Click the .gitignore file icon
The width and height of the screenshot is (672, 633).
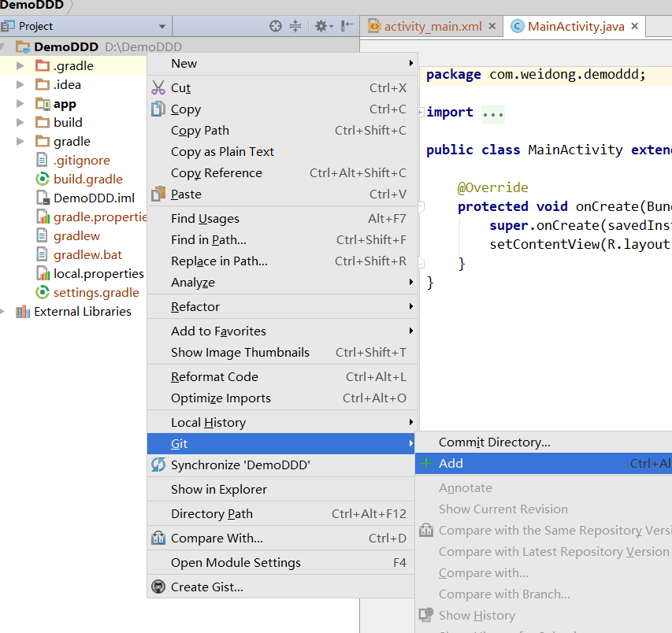[x=42, y=160]
